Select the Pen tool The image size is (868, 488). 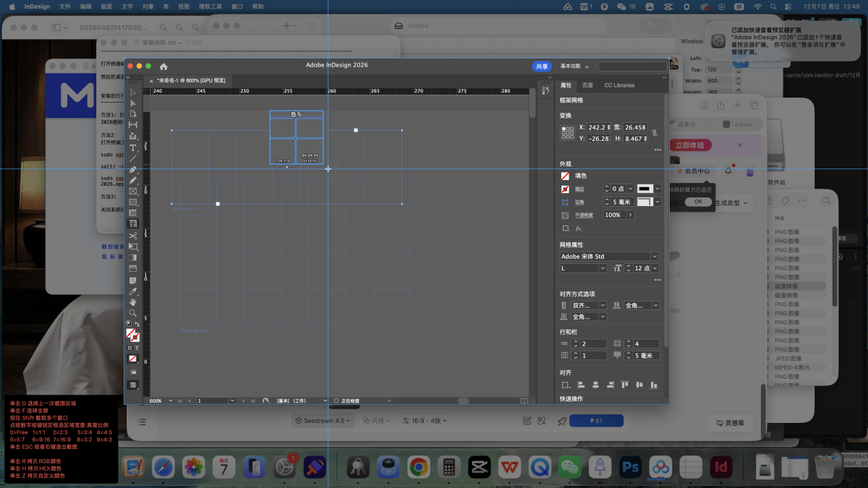[133, 169]
